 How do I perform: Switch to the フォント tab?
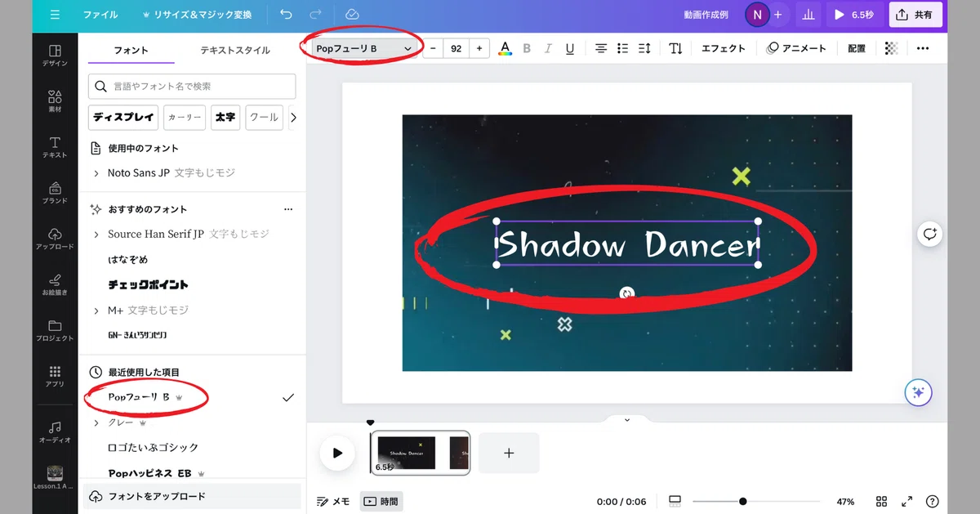[131, 50]
